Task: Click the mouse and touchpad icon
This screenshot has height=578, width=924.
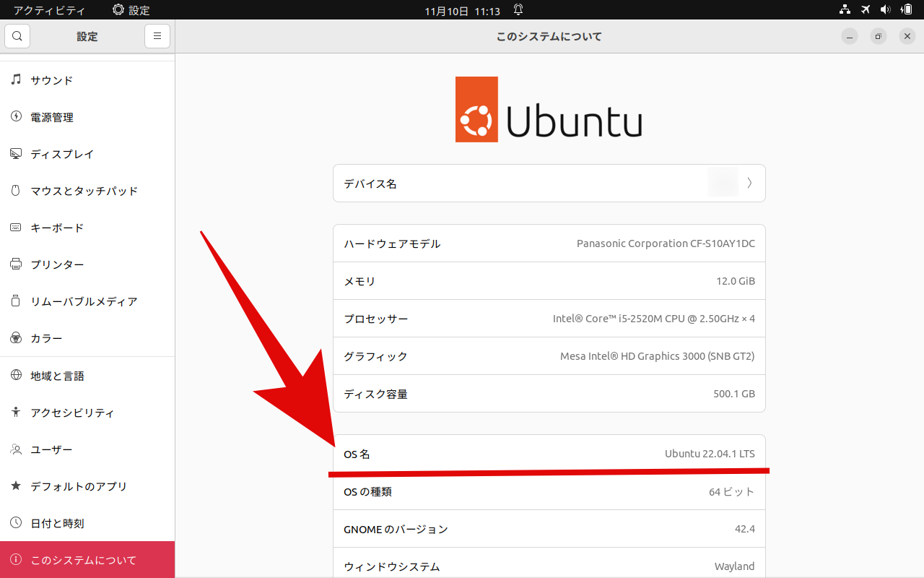Action: pyautogui.click(x=14, y=191)
